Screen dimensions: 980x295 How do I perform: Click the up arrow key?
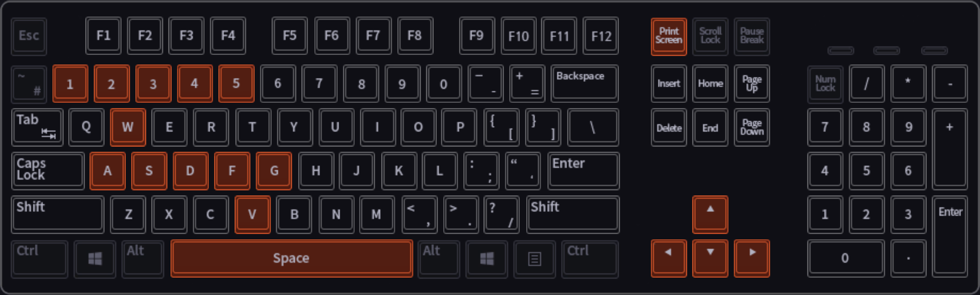click(x=710, y=214)
